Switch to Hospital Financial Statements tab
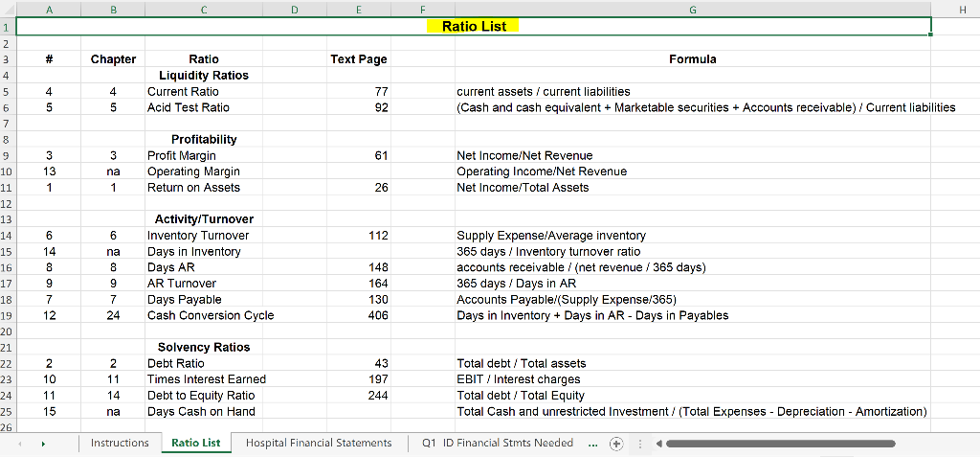This screenshot has height=457, width=980. click(319, 443)
